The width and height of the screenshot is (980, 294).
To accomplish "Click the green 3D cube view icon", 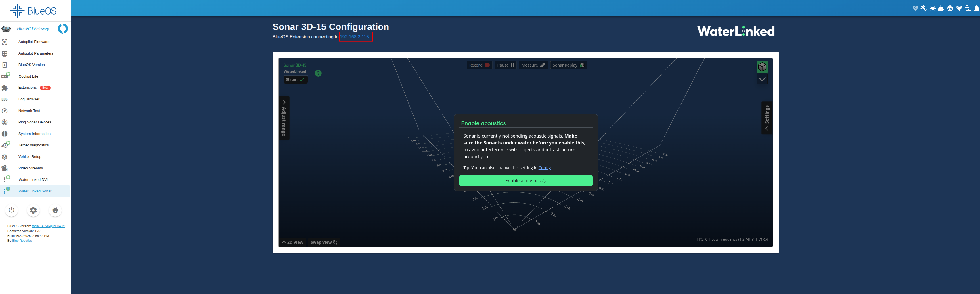I will point(762,67).
